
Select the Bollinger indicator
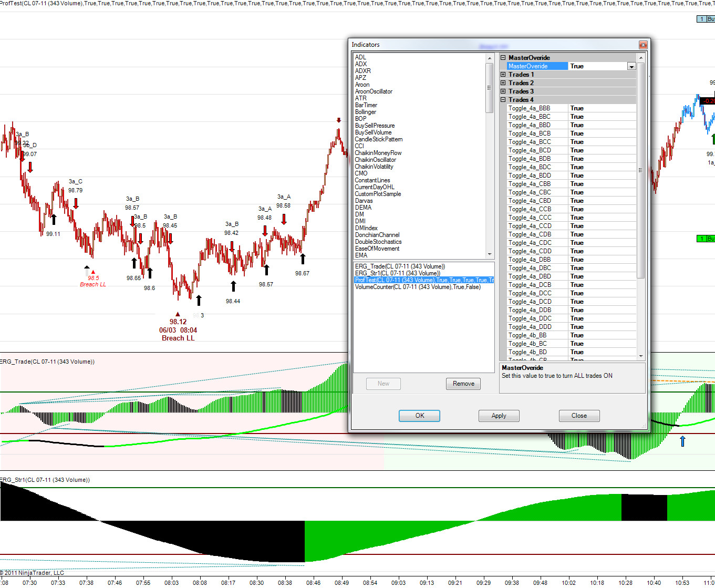365,112
